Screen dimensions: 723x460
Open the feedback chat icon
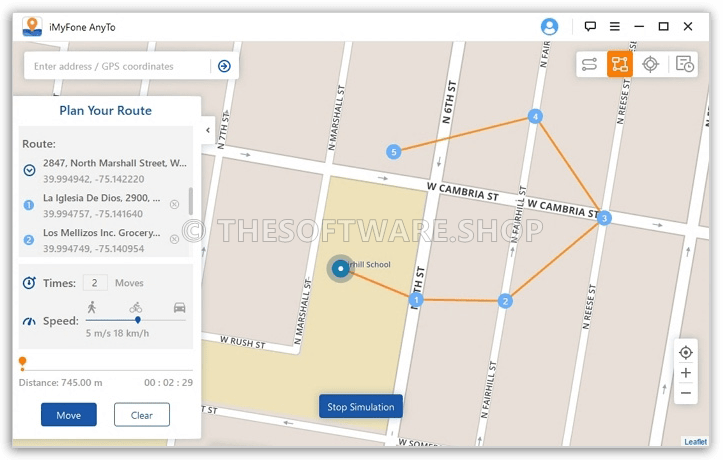click(590, 27)
